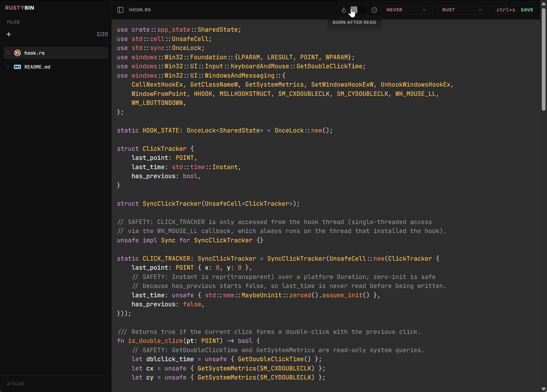Image resolution: width=547 pixels, height=392 pixels.
Task: Click the flame burn icon
Action: tap(344, 10)
